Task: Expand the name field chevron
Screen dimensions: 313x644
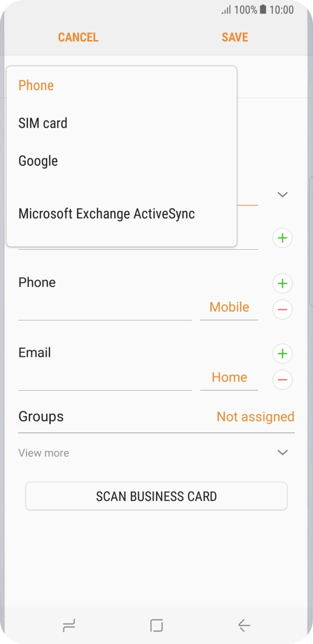Action: pos(282,195)
